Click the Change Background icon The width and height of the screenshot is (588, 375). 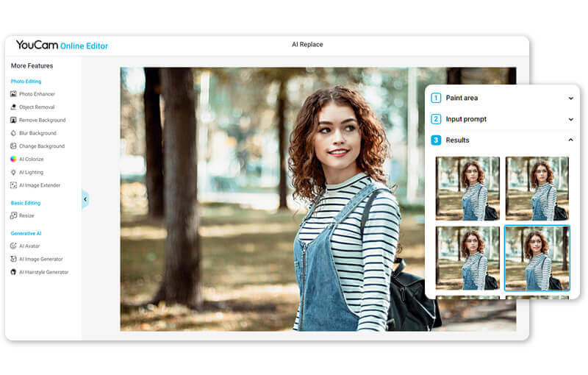(13, 146)
